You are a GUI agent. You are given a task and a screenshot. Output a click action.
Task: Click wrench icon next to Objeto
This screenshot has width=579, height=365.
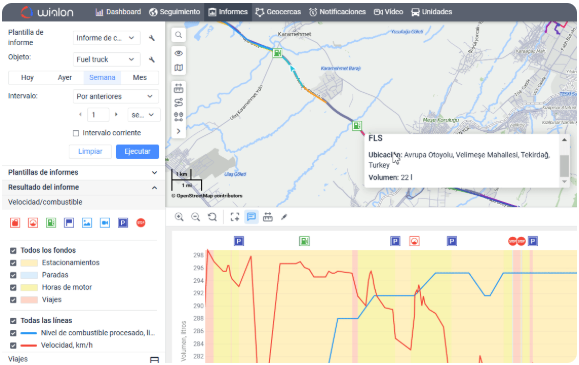pos(151,59)
